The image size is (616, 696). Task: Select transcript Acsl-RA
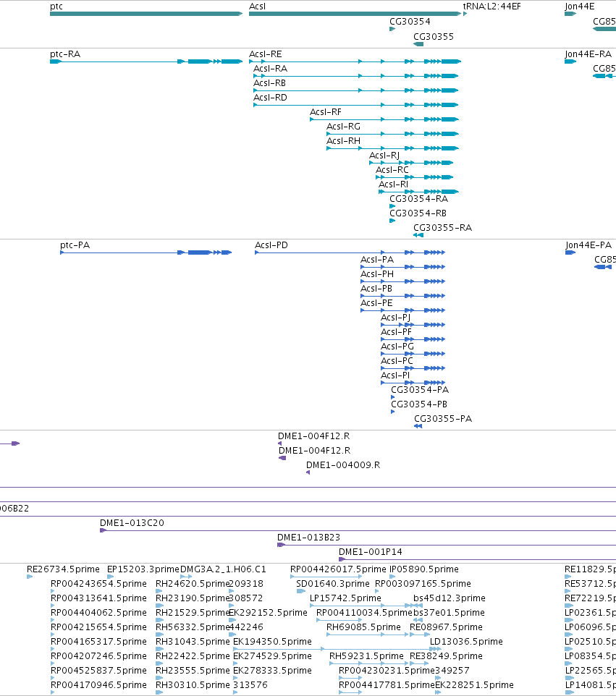(355, 76)
